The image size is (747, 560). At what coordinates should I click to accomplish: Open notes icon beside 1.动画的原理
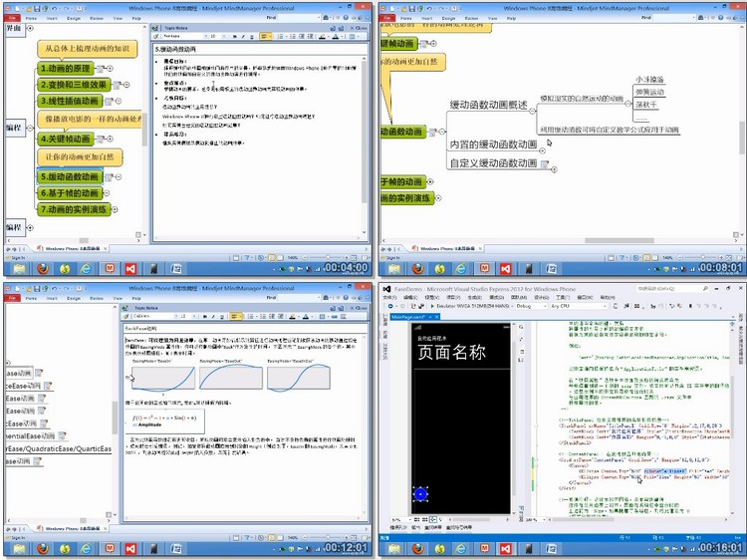(x=100, y=69)
